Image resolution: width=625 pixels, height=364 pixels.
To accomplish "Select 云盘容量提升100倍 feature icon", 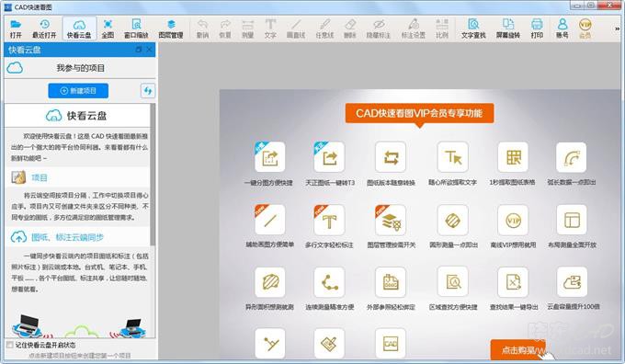I will point(572,282).
